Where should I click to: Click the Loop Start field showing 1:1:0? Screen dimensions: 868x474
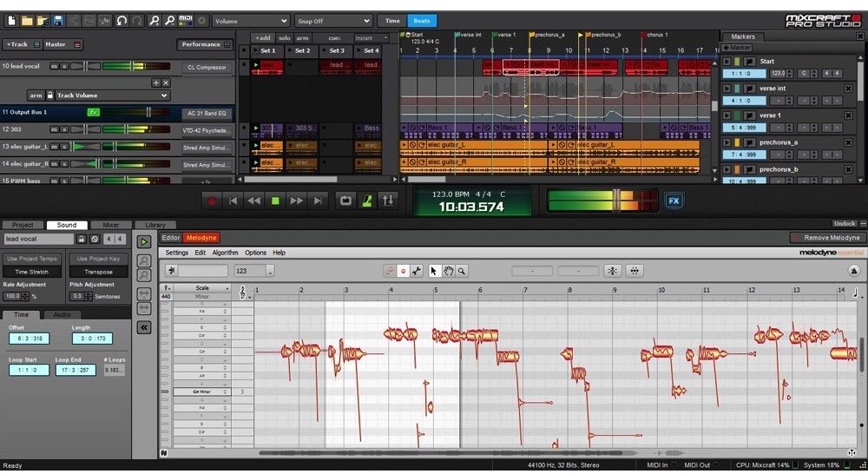click(x=29, y=370)
